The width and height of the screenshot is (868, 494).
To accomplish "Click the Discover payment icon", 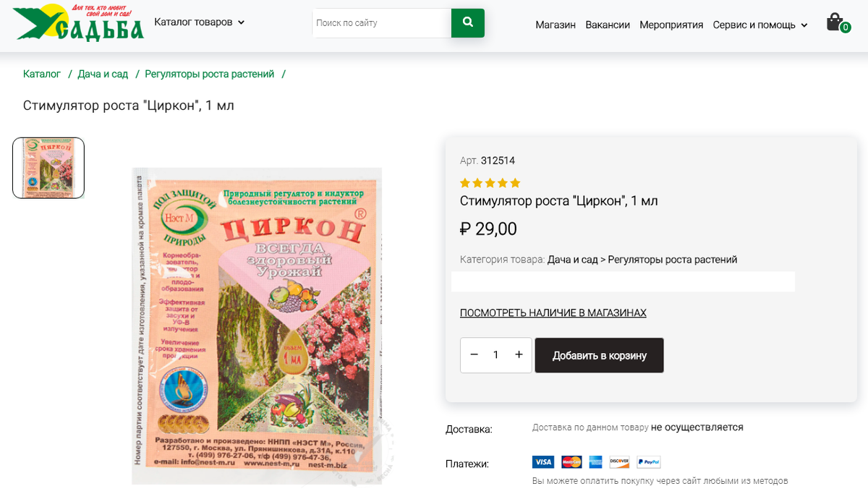I will (x=620, y=462).
